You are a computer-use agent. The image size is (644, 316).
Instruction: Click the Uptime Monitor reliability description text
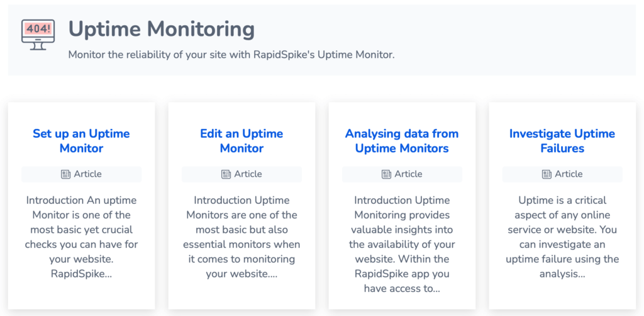pyautogui.click(x=231, y=55)
